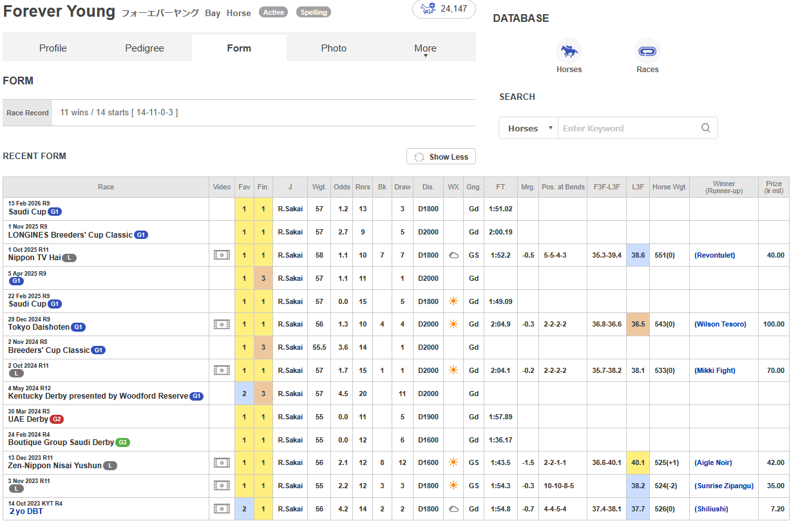The width and height of the screenshot is (798, 532).
Task: Open runner-up Mikki Fight horse link
Action: coord(715,370)
